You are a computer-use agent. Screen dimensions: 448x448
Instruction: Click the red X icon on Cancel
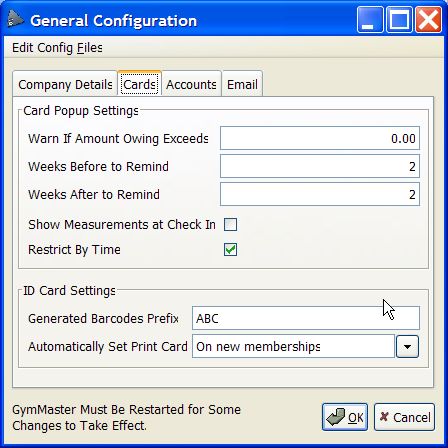(384, 417)
